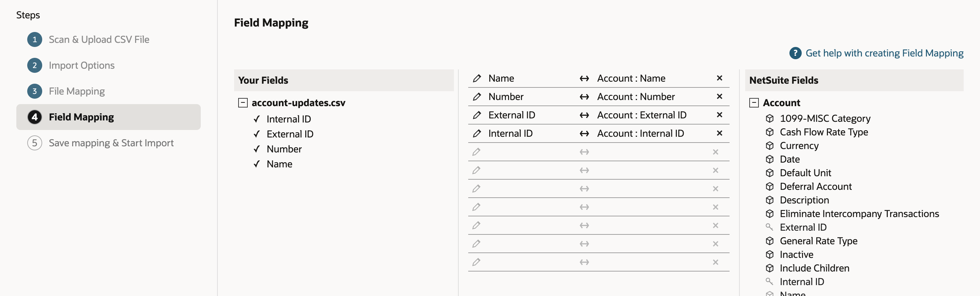Select Internal ID under account-updates.csv
The height and width of the screenshot is (296, 980).
coord(288,119)
